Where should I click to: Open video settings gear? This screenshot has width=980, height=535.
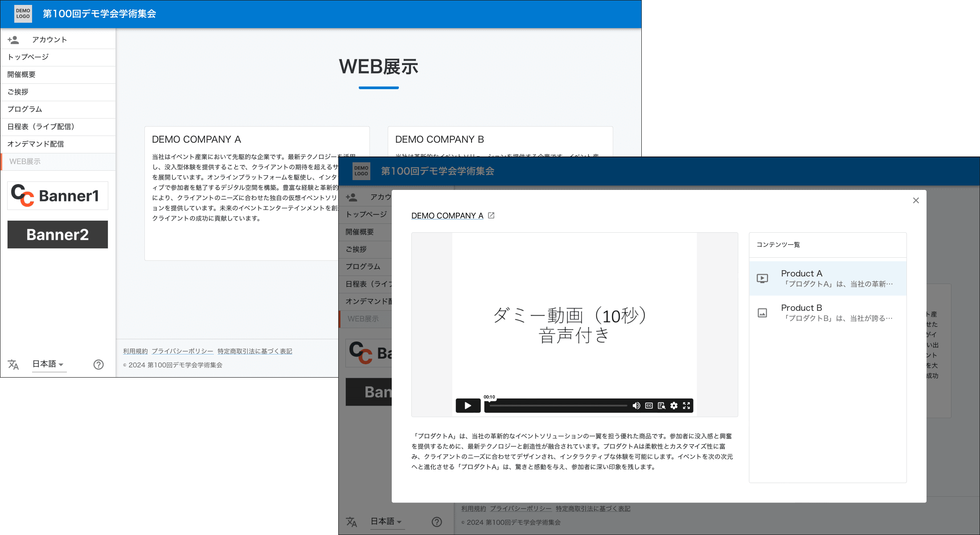pyautogui.click(x=674, y=406)
